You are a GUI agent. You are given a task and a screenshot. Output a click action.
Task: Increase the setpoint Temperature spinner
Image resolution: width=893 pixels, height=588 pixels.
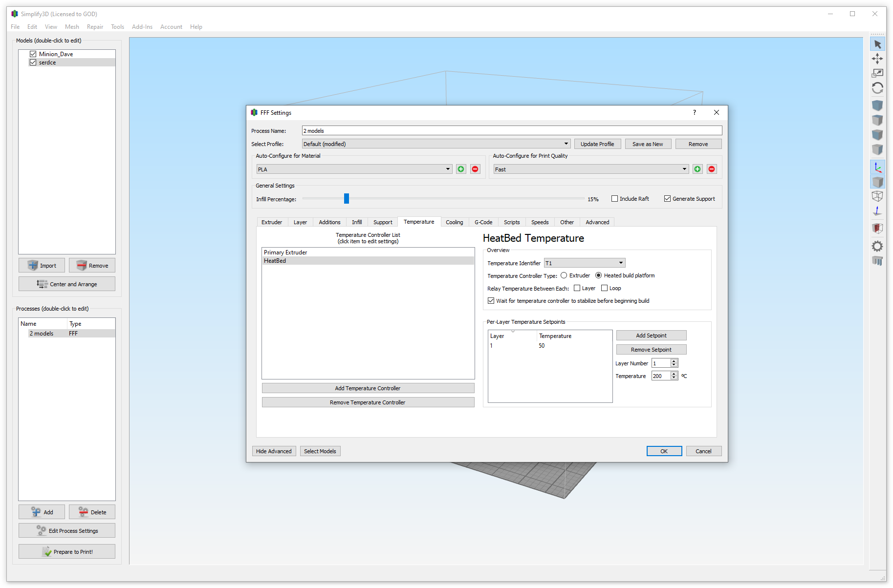click(x=674, y=374)
